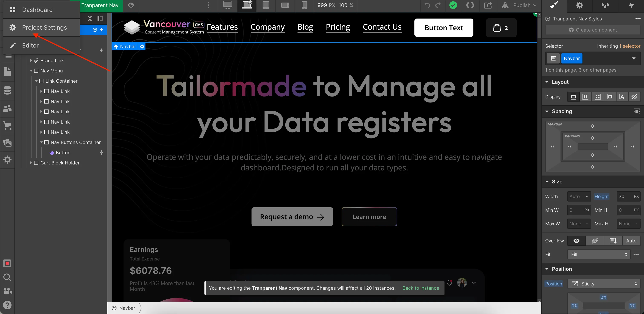
Task: Open the CMS Collections database icon
Action: coord(7,90)
